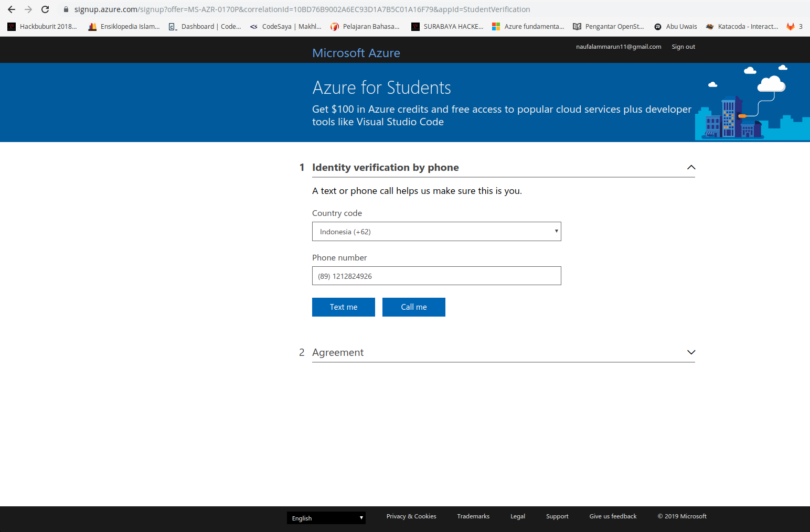This screenshot has width=810, height=532.
Task: Click the Text me button
Action: click(x=344, y=307)
